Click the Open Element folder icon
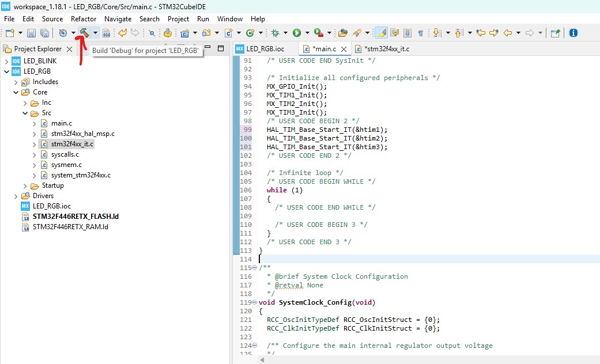This screenshot has height=364, width=600. (343, 33)
